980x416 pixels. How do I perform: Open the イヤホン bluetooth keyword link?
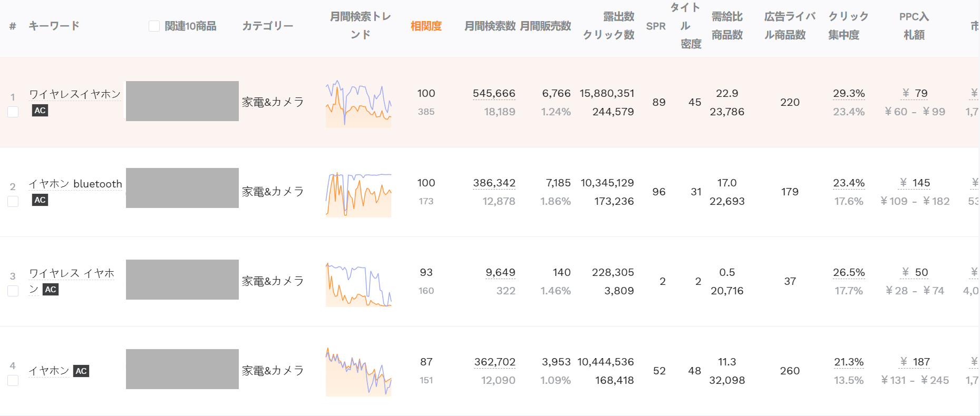pyautogui.click(x=75, y=184)
